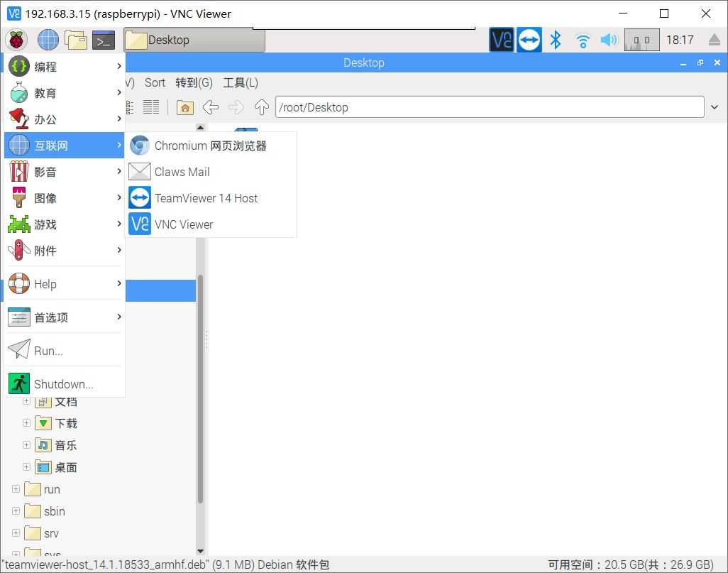The image size is (728, 573).
Task: Open the Bluetooth tray menu
Action: click(x=556, y=40)
